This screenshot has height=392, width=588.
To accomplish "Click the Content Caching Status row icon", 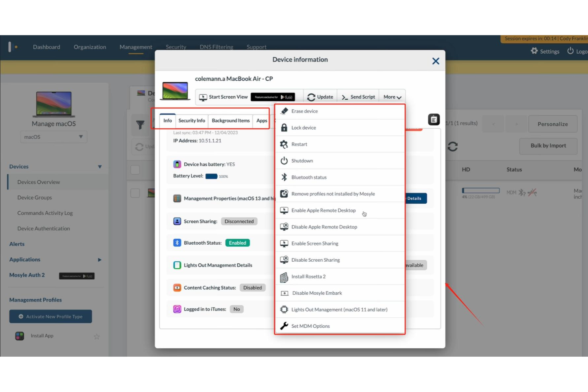I will tap(177, 288).
